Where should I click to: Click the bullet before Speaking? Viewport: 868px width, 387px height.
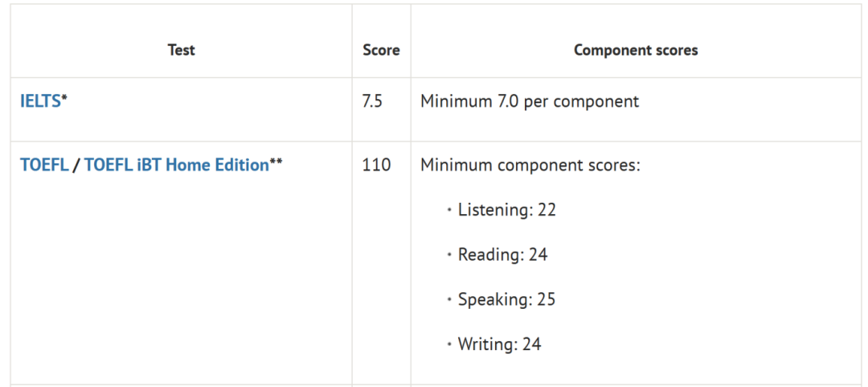pos(448,301)
